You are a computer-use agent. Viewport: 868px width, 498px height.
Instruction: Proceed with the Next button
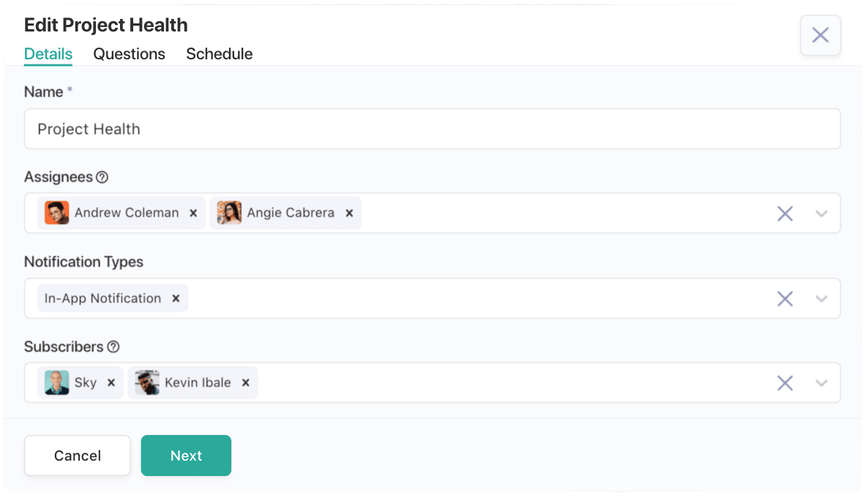[186, 456]
